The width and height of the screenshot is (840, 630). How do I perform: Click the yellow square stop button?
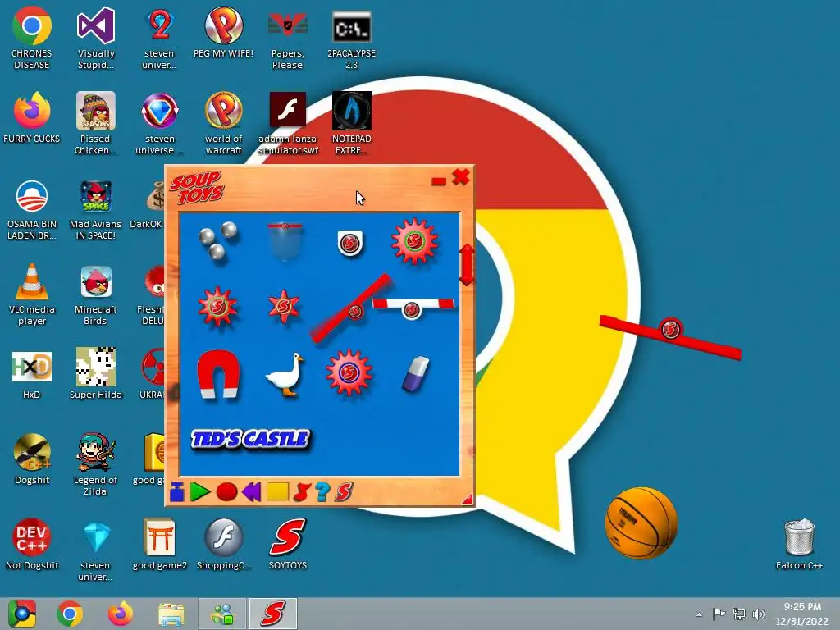[x=277, y=492]
